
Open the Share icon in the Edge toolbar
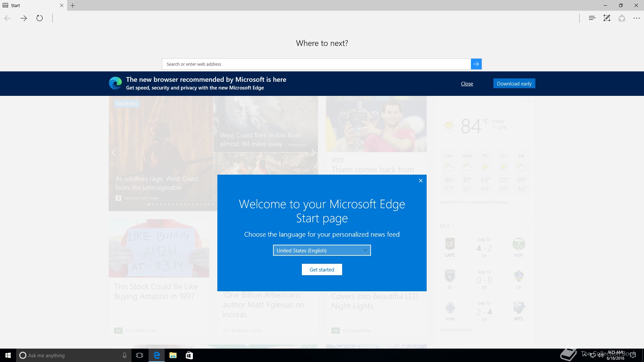coord(622,18)
